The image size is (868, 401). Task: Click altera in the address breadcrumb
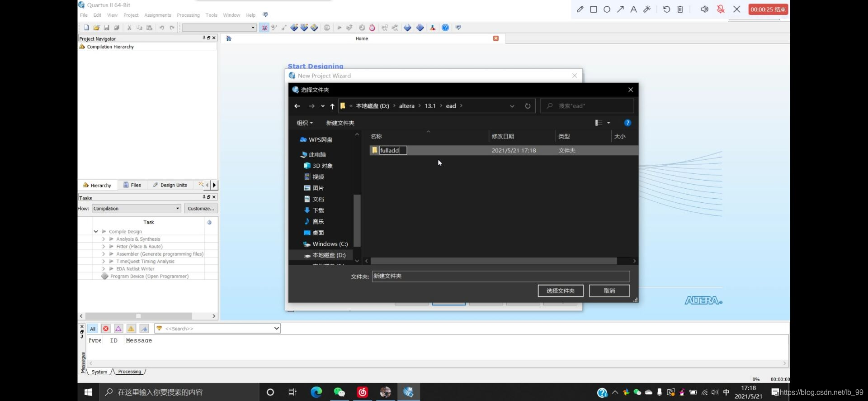(x=406, y=106)
